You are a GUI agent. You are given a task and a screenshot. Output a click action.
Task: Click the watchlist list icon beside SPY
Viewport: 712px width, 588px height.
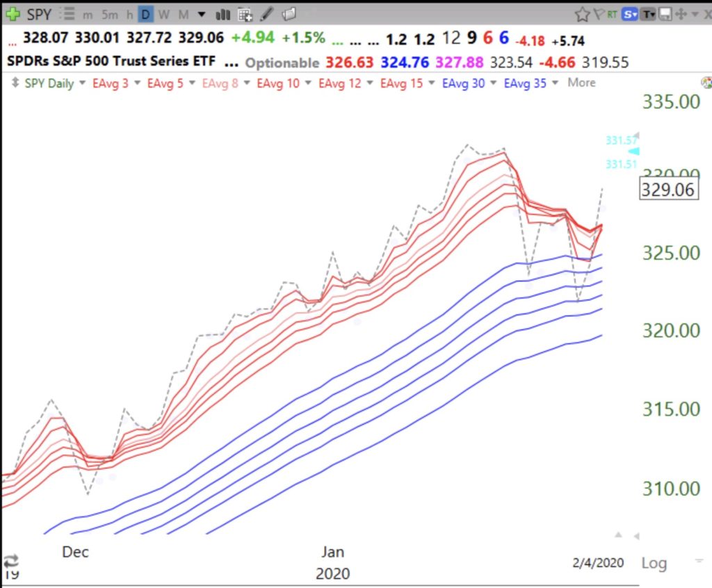click(67, 14)
